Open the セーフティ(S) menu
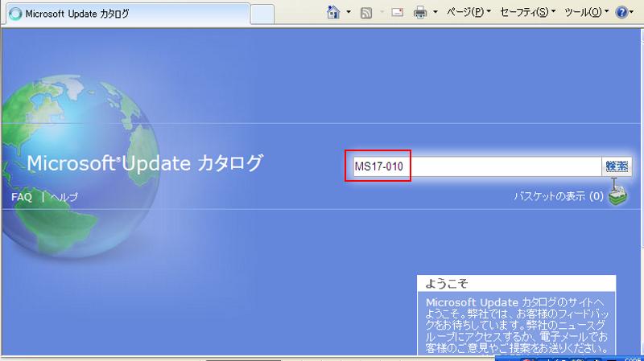This screenshot has height=361, width=644. point(528,12)
